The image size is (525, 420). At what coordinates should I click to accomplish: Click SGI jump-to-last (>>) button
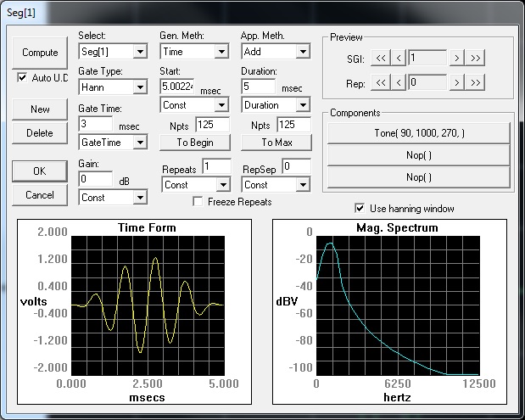[x=475, y=58]
